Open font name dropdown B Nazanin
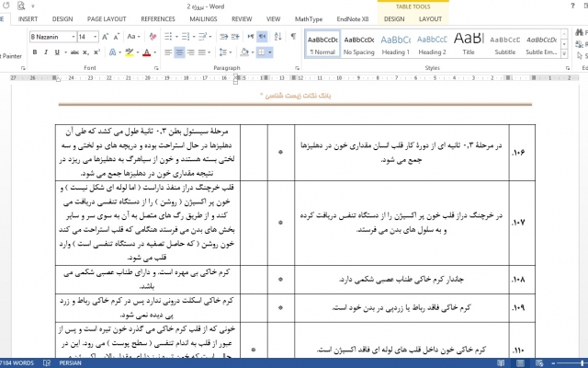The height and width of the screenshot is (368, 588). [73, 37]
